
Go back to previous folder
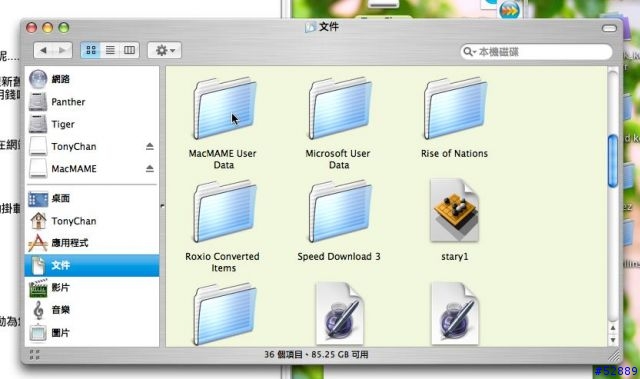[x=43, y=50]
